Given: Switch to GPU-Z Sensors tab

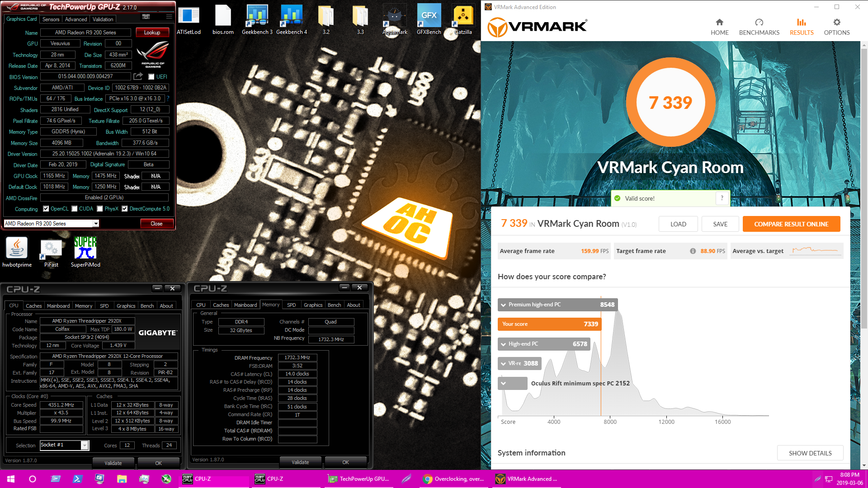Looking at the screenshot, I should pos(51,19).
